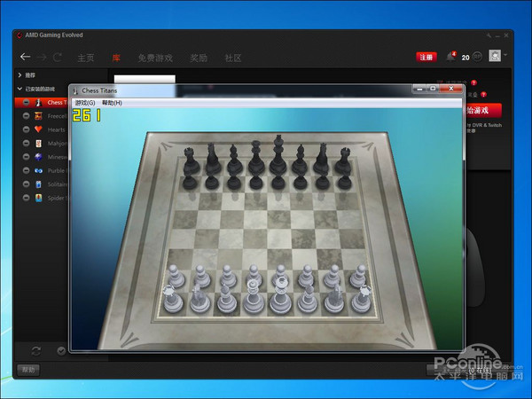This screenshot has width=532, height=399.
Task: Open the 帮助(H) menu in Chess Titans
Action: coord(112,103)
